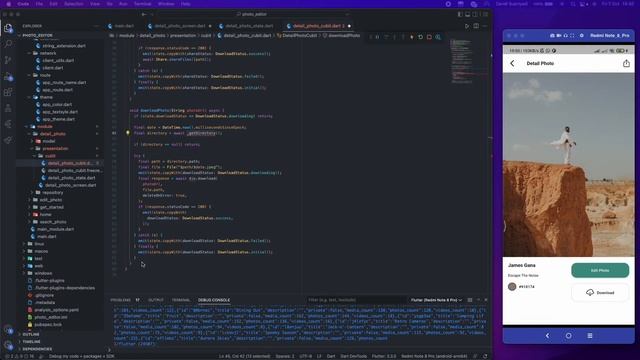Screen dimensions: 640x360
Task: Open pubspec.lock in explorer
Action: coord(48,324)
